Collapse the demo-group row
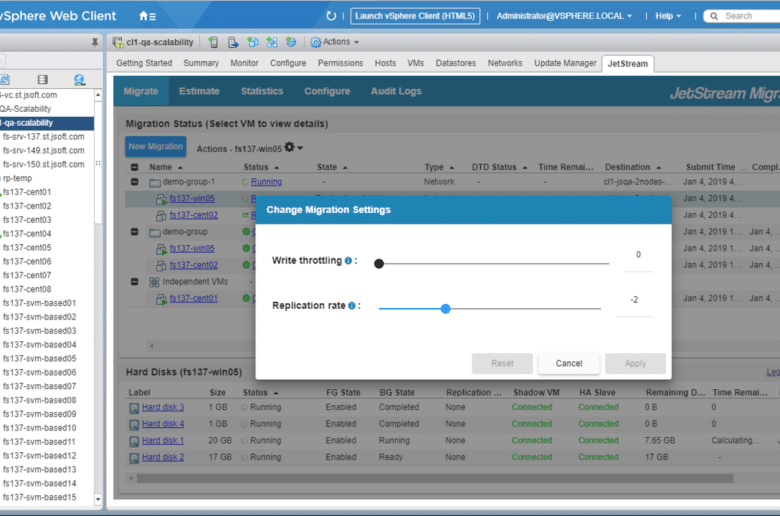 134,231
